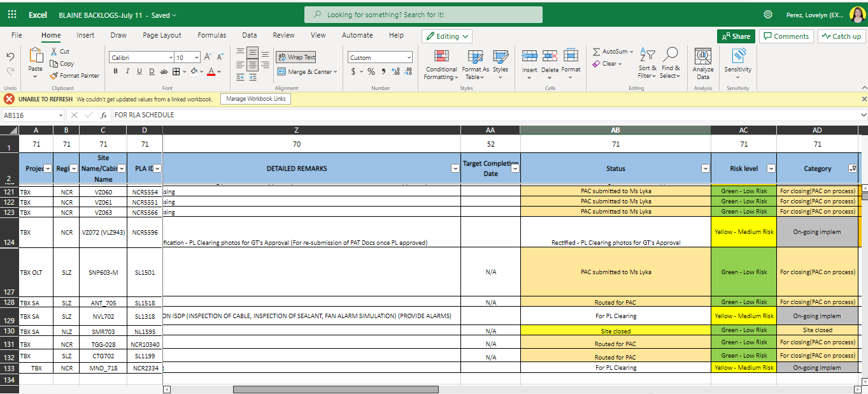Click the Manage Workbook Links button
The image size is (868, 394).
[x=256, y=99]
